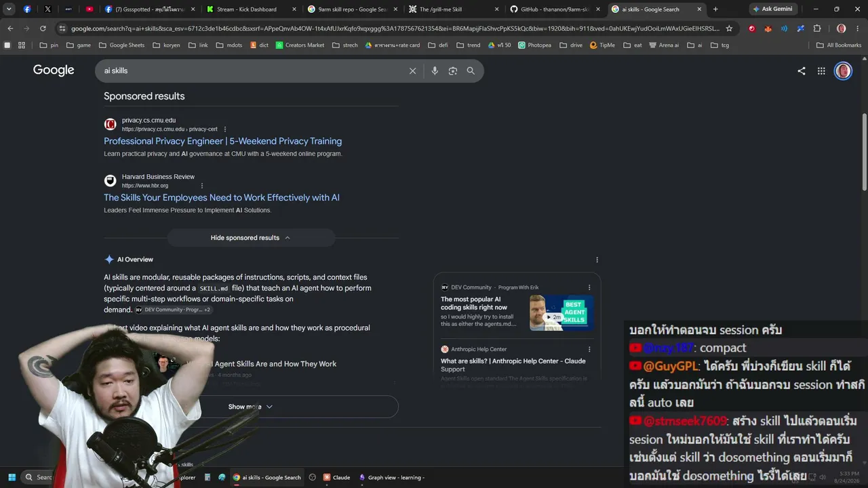Open options for the Anthropic Help Center card
This screenshot has width=868, height=488.
point(589,350)
